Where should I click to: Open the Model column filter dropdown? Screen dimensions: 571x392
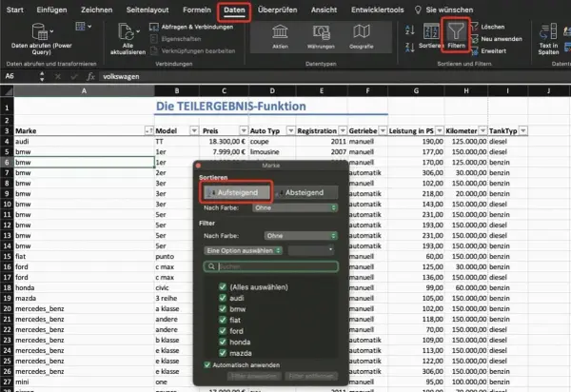(194, 130)
